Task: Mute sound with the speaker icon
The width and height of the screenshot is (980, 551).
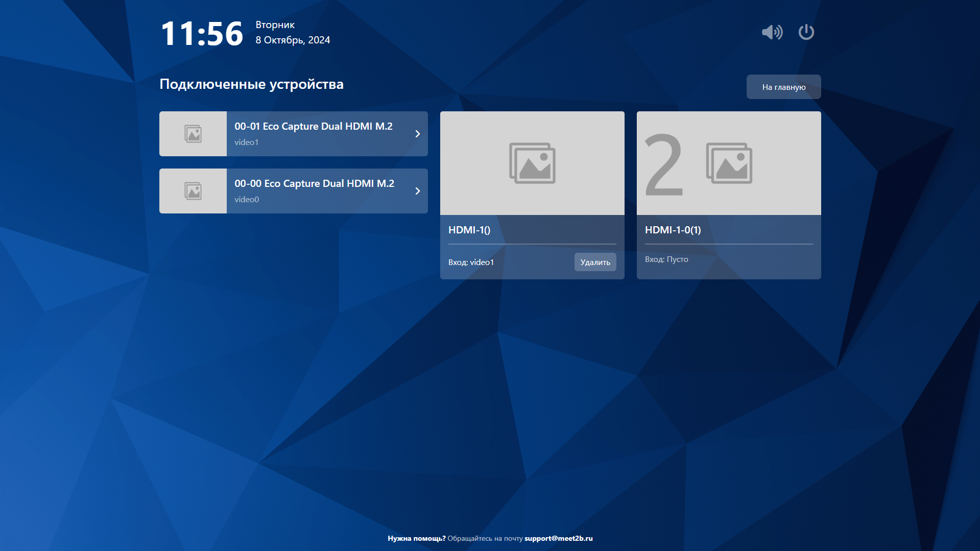Action: click(x=772, y=32)
